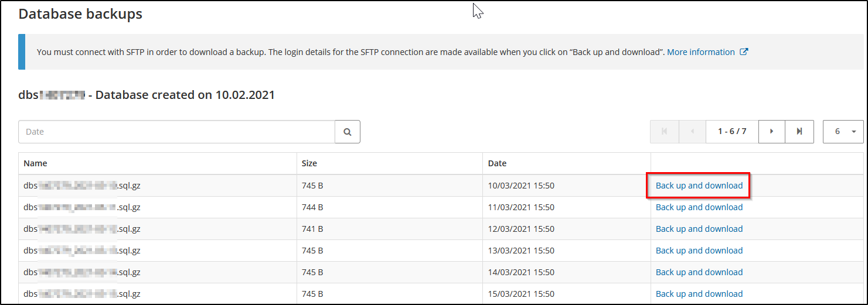Click the page indicator showing 1 - 6 / 7
The width and height of the screenshot is (868, 305).
pos(732,132)
